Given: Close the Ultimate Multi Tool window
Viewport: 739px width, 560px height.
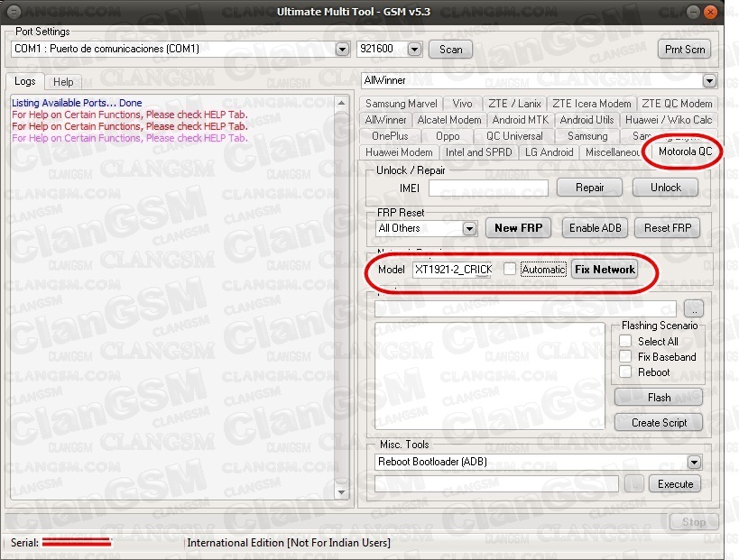Looking at the screenshot, I should (x=710, y=12).
